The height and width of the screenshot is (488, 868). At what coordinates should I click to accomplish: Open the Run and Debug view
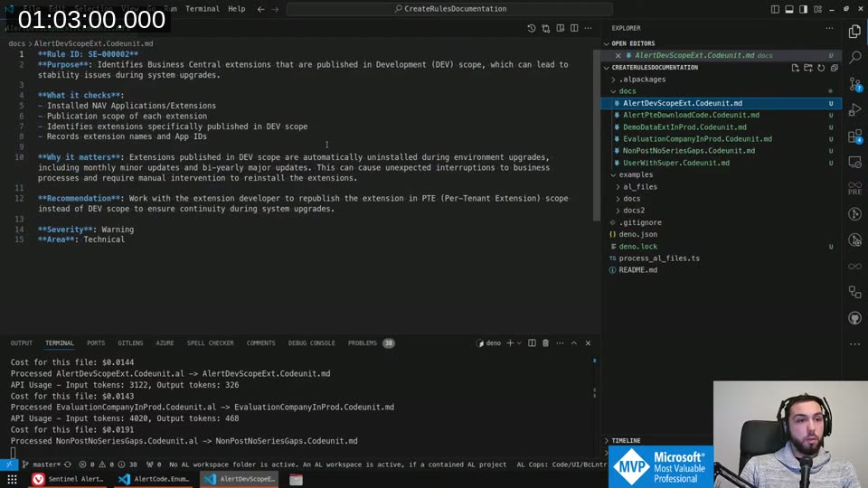pos(854,109)
